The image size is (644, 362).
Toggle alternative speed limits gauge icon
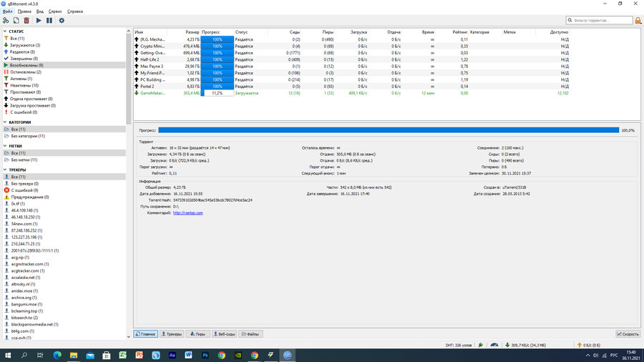coord(494,345)
